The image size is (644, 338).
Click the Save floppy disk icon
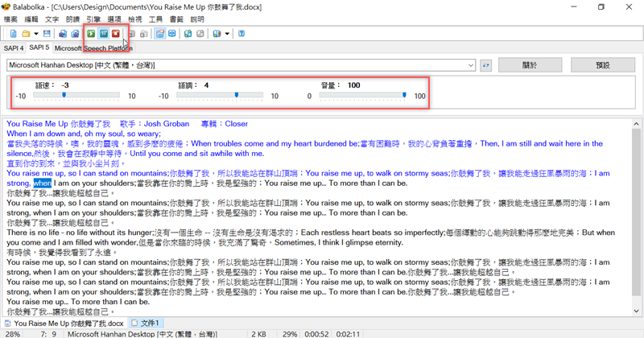tap(47, 34)
